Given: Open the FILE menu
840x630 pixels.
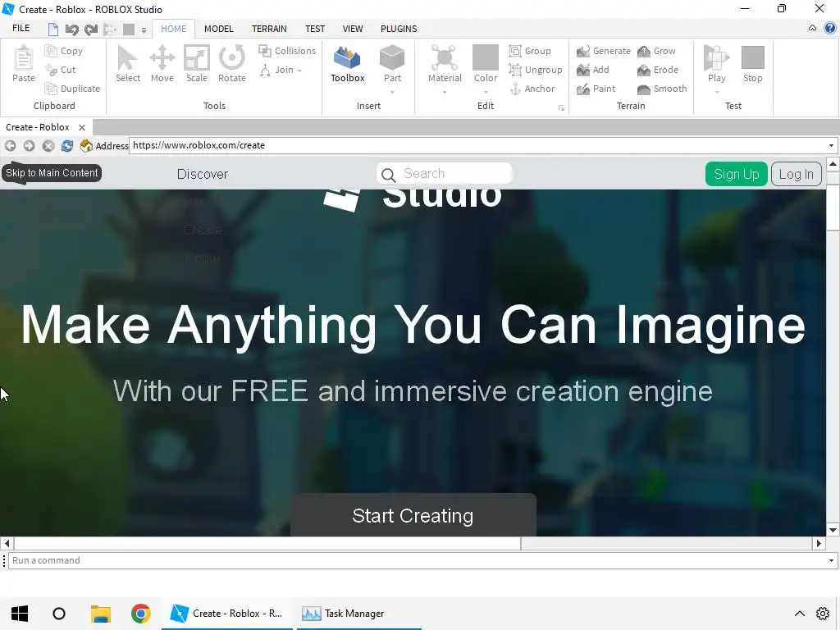Looking at the screenshot, I should pyautogui.click(x=21, y=29).
